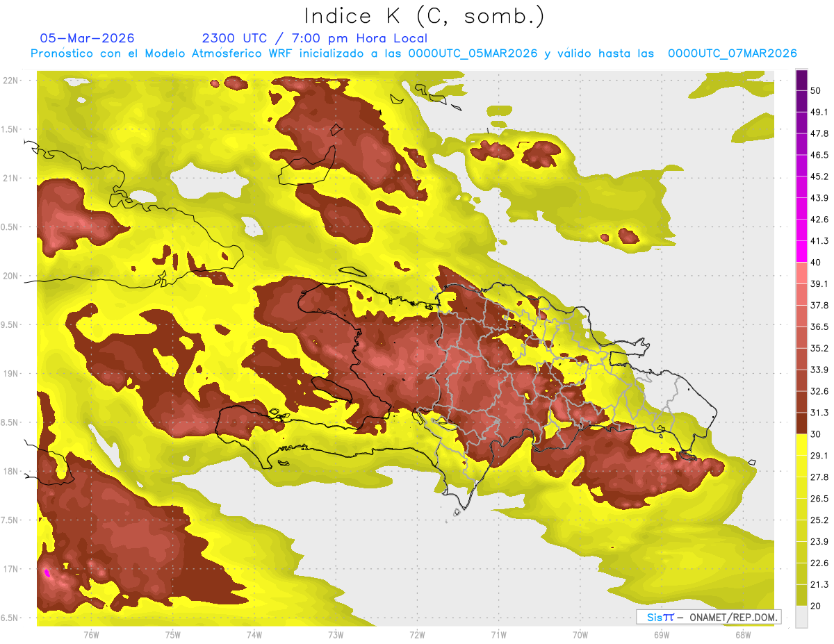Click the "17N" latitude axis label
834x644 pixels.
point(10,569)
